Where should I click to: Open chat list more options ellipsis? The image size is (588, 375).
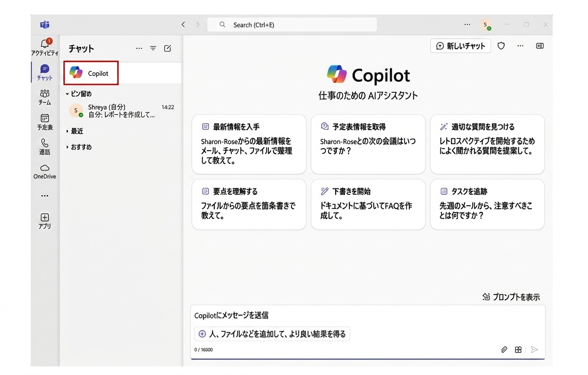click(x=139, y=48)
